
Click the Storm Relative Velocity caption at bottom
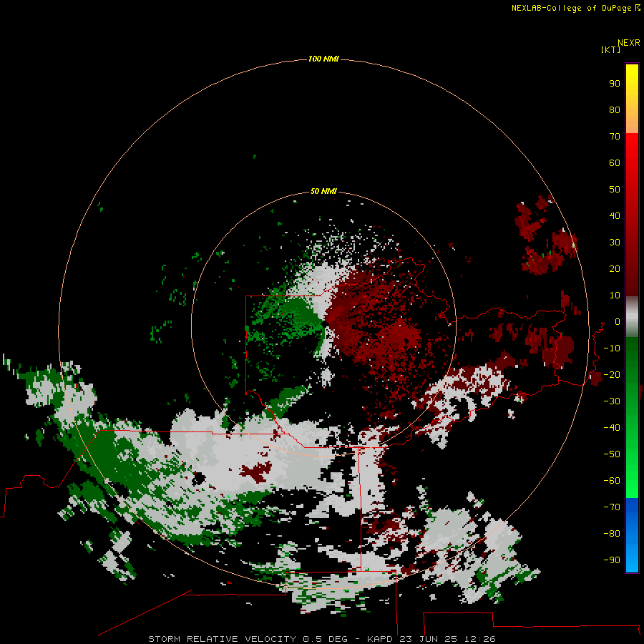pyautogui.click(x=321, y=639)
